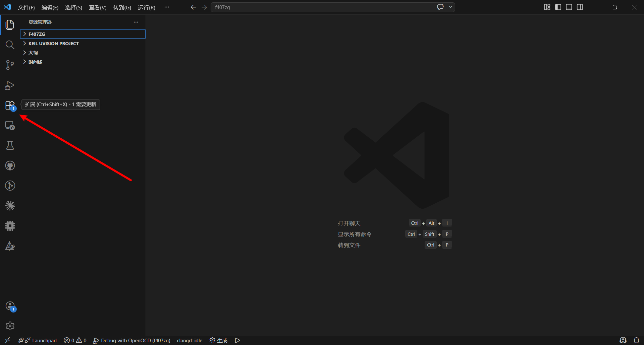Show more menus via title bar ellipsis
Screen dimensions: 644x345
167,7
